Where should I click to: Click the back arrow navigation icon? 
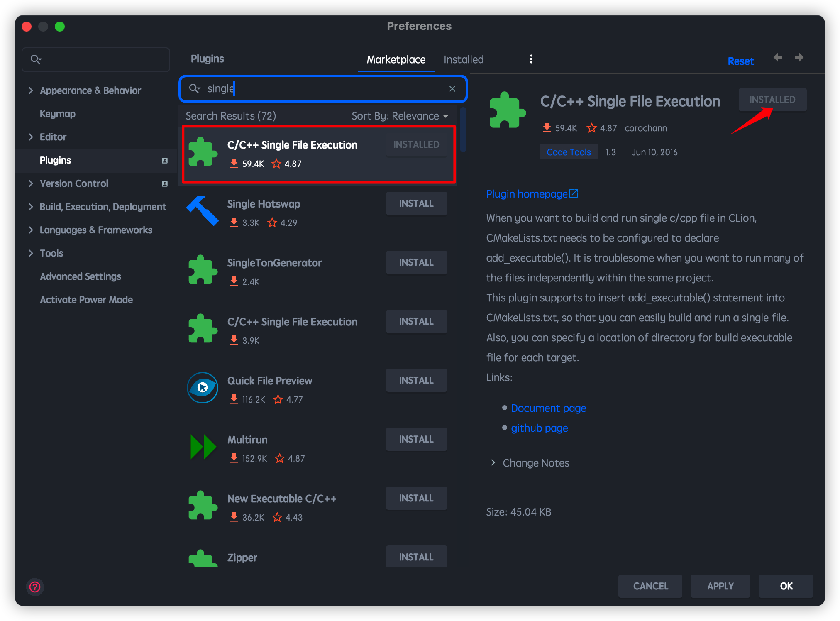[x=778, y=57]
